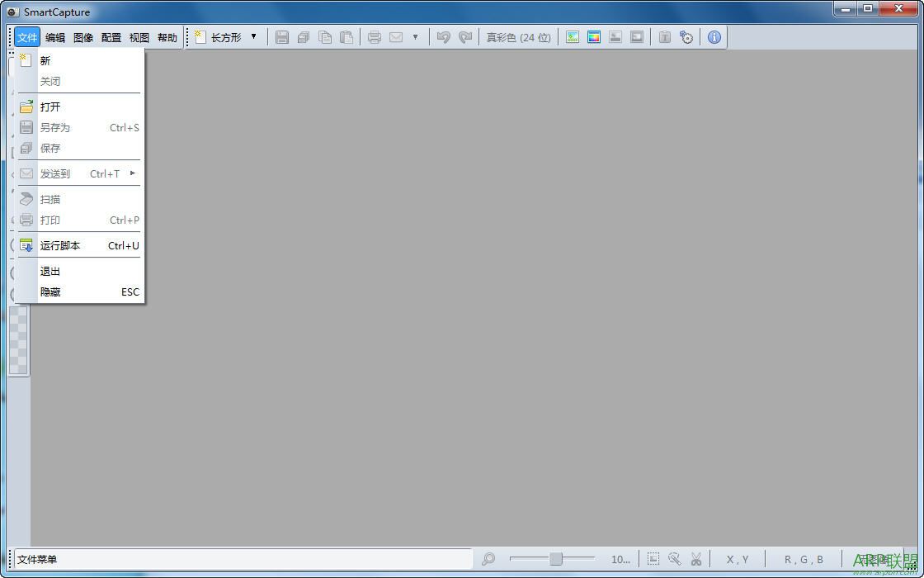Click the blue info icon in toolbar
Viewport: 924px width, 578px height.
pyautogui.click(x=714, y=37)
